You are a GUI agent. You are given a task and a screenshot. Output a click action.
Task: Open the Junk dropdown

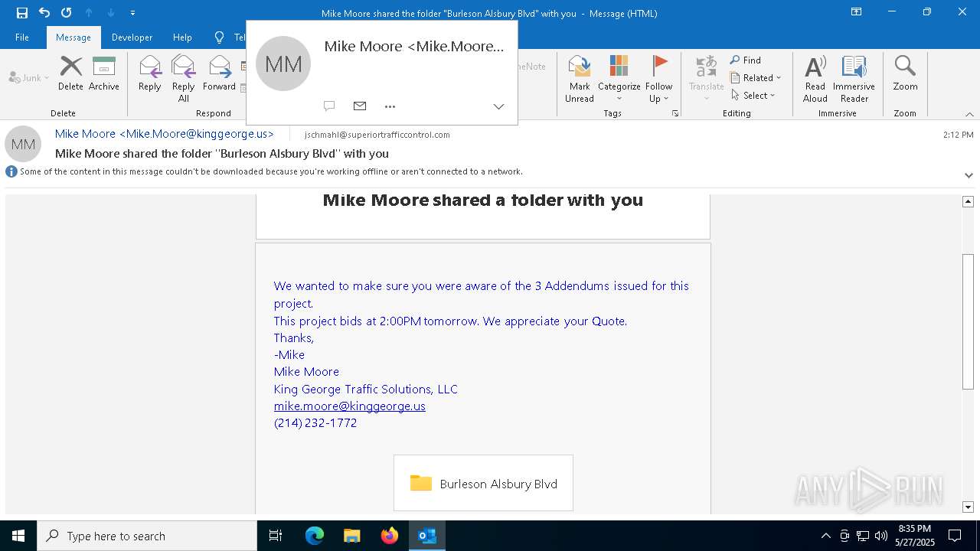(29, 78)
